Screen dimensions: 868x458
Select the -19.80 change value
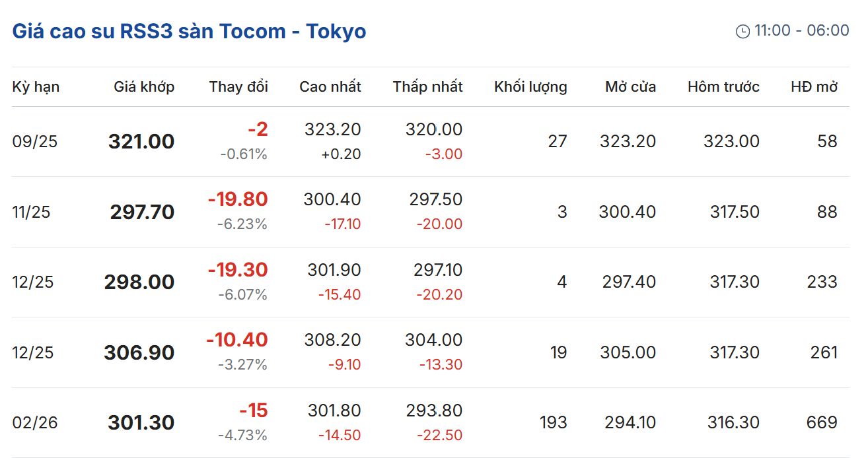(x=238, y=199)
